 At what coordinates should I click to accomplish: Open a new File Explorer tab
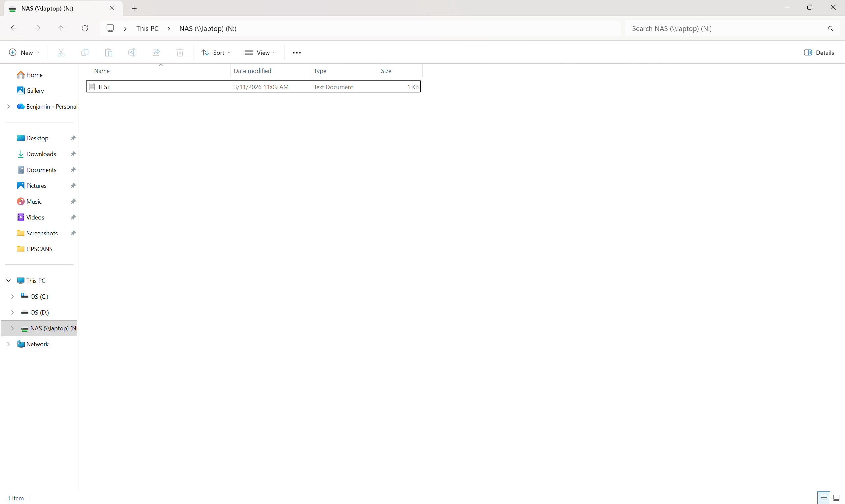(x=134, y=8)
